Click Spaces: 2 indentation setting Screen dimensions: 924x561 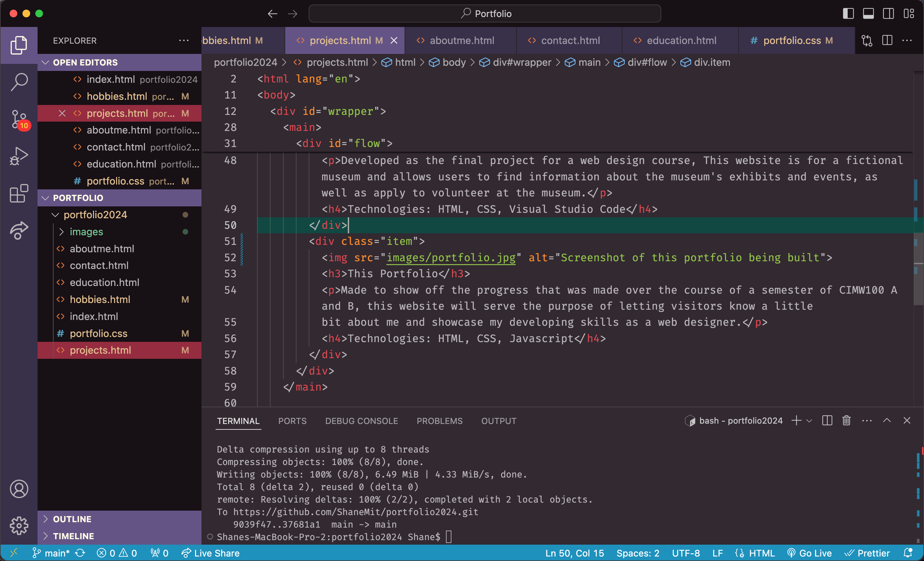pyautogui.click(x=638, y=553)
